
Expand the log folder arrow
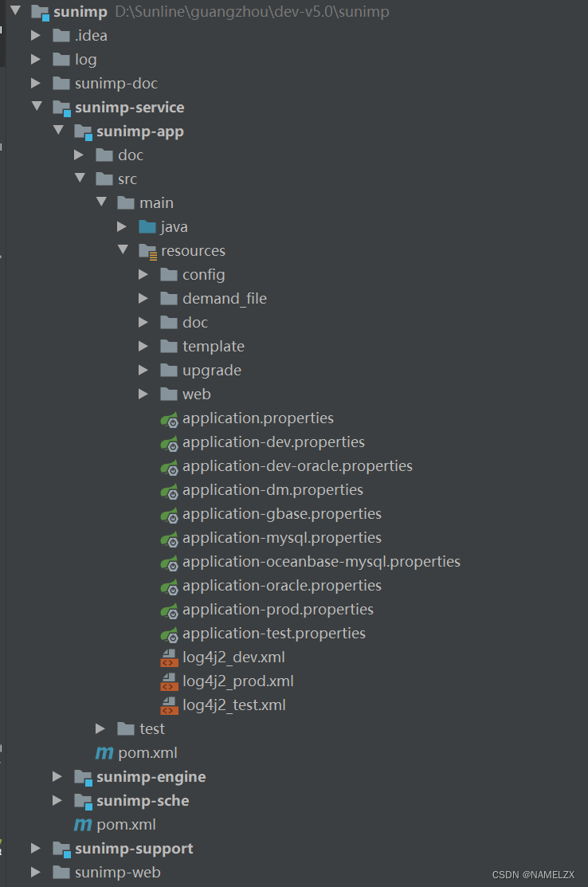36,60
